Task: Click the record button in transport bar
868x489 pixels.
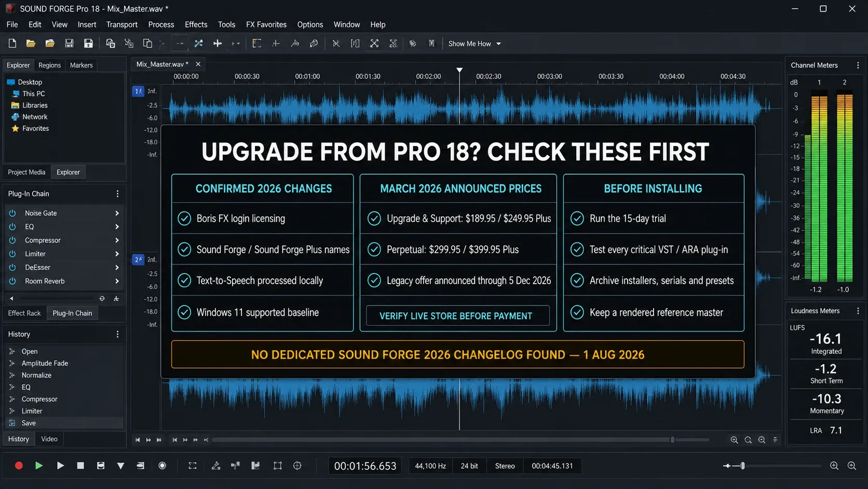Action: pos(19,466)
